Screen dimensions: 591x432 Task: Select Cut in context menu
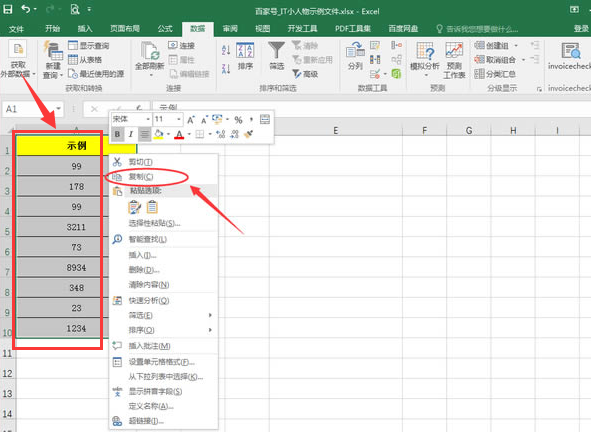coord(163,162)
